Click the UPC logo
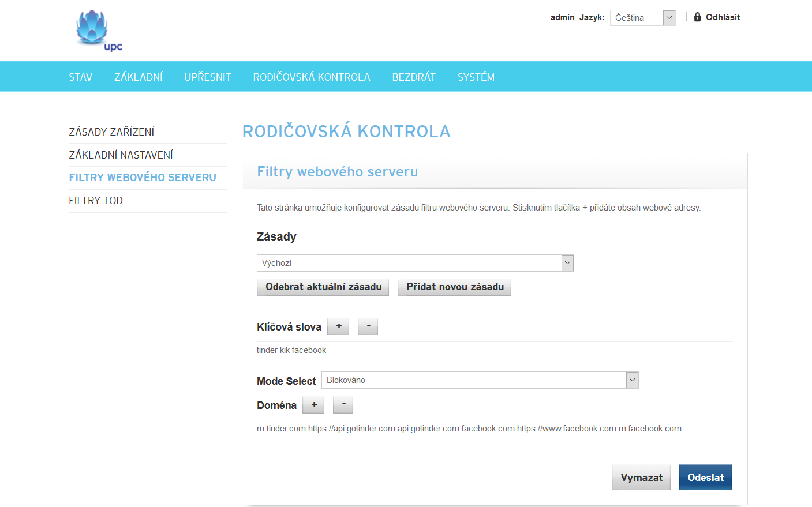Screen dimensions: 812x507 click(x=99, y=31)
